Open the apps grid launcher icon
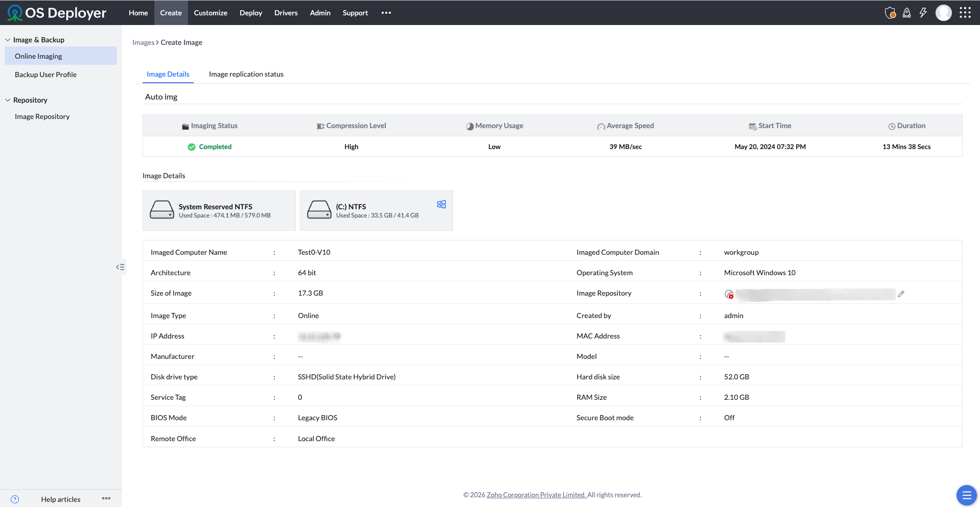The height and width of the screenshot is (507, 980). [965, 13]
